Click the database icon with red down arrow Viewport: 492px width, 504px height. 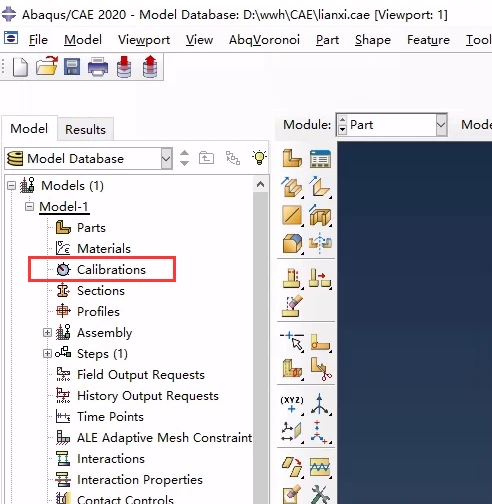[124, 67]
